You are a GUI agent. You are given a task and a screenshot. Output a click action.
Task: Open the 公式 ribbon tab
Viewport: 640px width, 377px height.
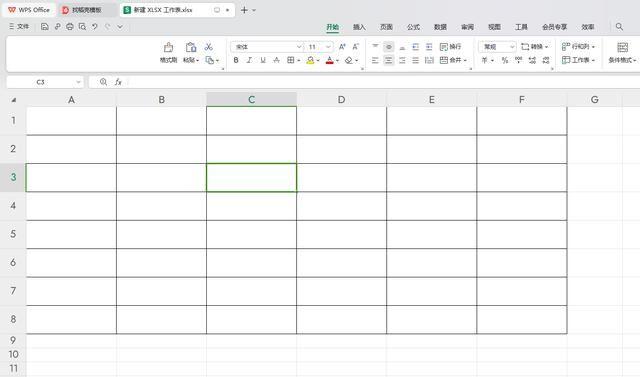coord(413,27)
